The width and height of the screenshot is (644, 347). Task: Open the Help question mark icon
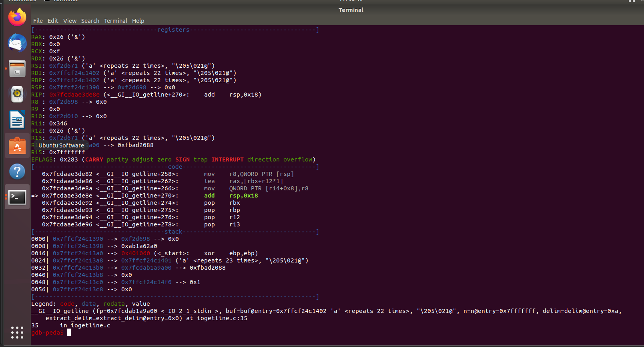coord(17,171)
